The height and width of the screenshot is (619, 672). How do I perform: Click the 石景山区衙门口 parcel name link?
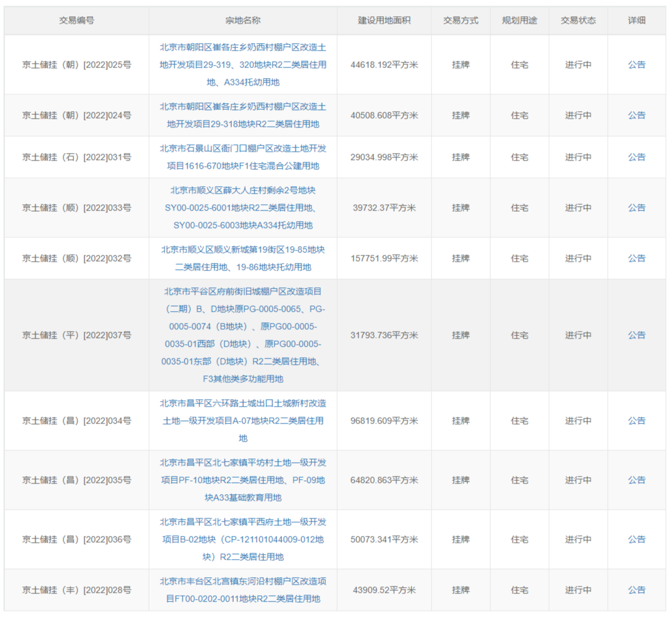pos(243,157)
